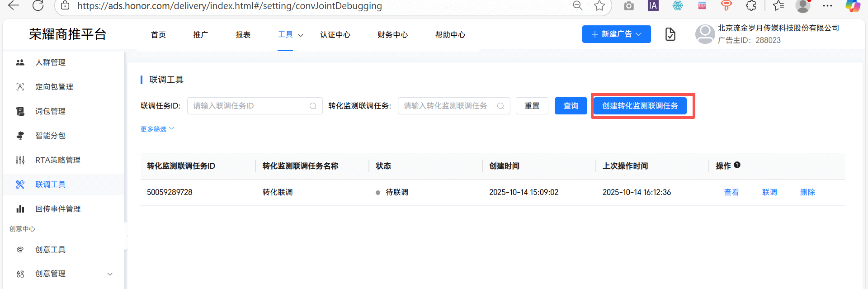Expand the 更多筛选 filter options
Viewport: 868px width, 289px height.
click(x=157, y=129)
